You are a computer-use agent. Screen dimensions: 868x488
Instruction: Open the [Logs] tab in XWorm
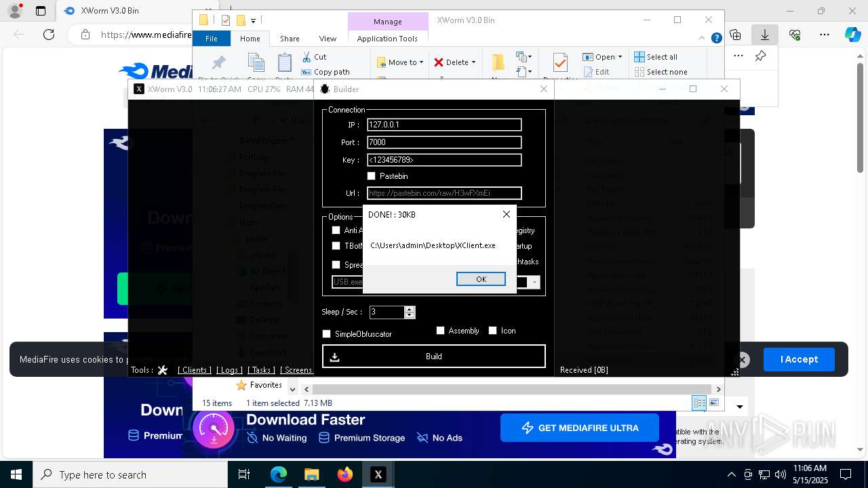pos(229,370)
